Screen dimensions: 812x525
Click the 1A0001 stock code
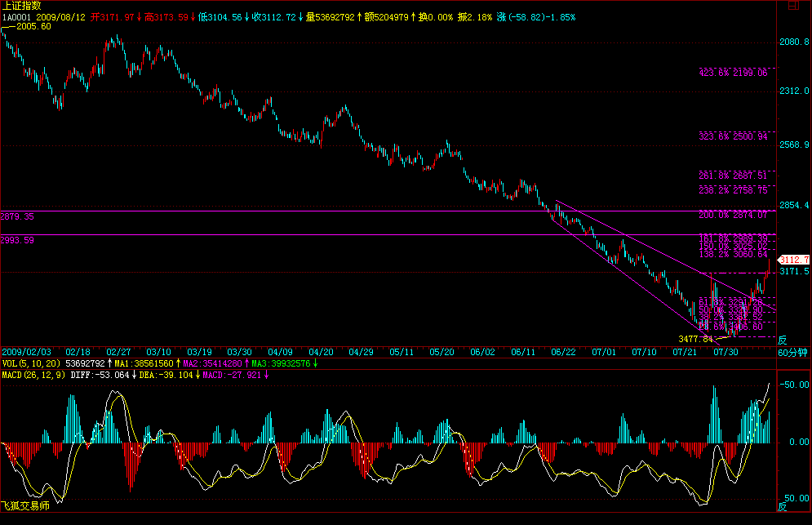click(16, 17)
